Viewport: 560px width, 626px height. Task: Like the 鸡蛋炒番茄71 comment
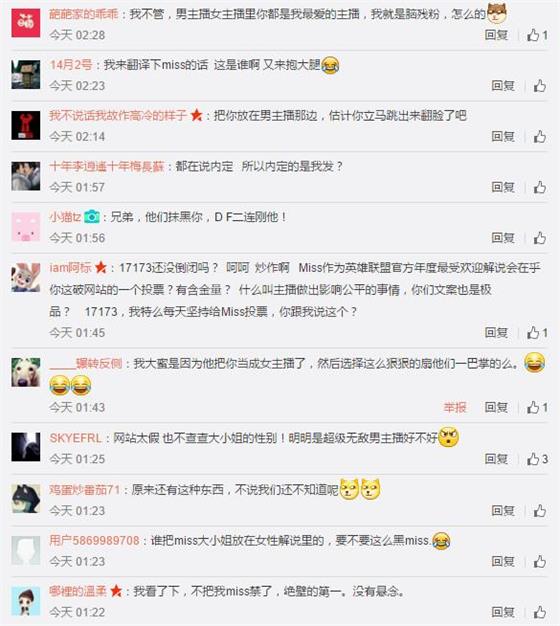540,511
